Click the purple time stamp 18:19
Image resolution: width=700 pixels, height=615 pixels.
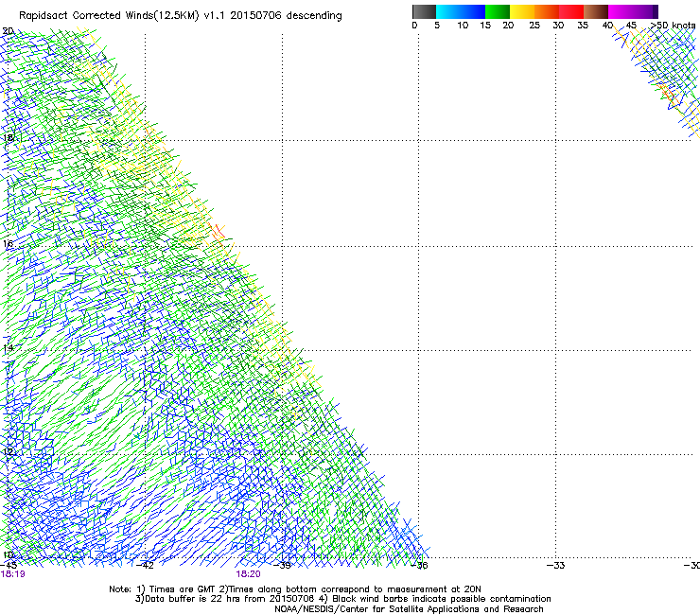(x=12, y=574)
